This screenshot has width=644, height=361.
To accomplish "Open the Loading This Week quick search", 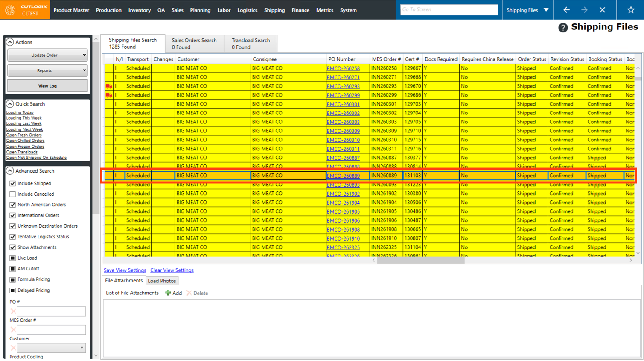I will coord(24,118).
